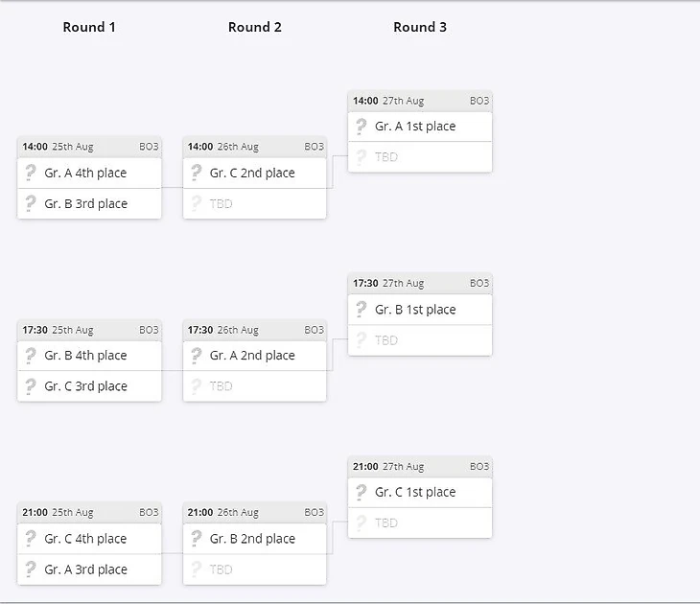Click question mark icon beside Gr. C 4th place
This screenshot has width=700, height=604.
[31, 539]
